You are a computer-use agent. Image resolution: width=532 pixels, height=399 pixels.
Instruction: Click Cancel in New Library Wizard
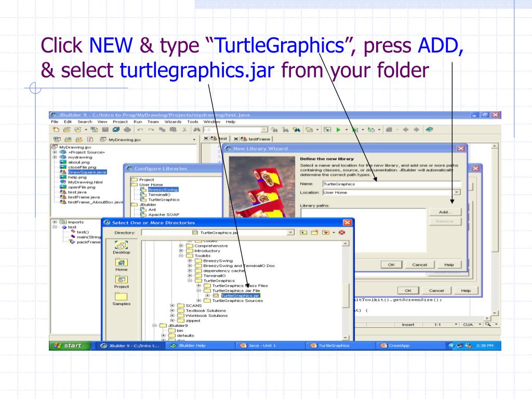420,264
